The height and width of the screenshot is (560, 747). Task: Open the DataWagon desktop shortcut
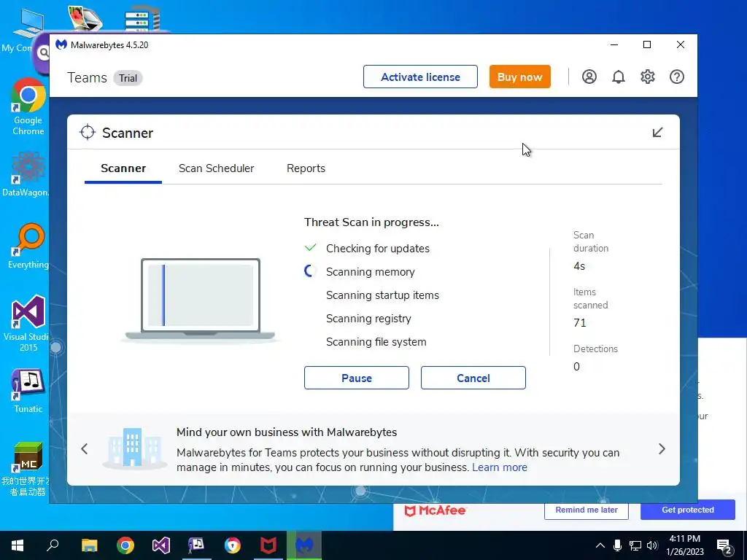pos(26,174)
